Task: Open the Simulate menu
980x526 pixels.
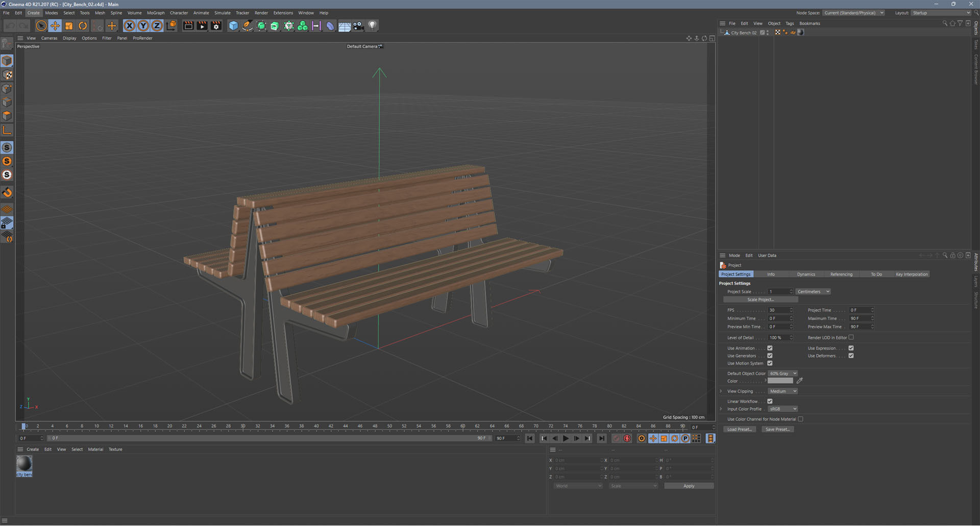Action: [x=222, y=13]
